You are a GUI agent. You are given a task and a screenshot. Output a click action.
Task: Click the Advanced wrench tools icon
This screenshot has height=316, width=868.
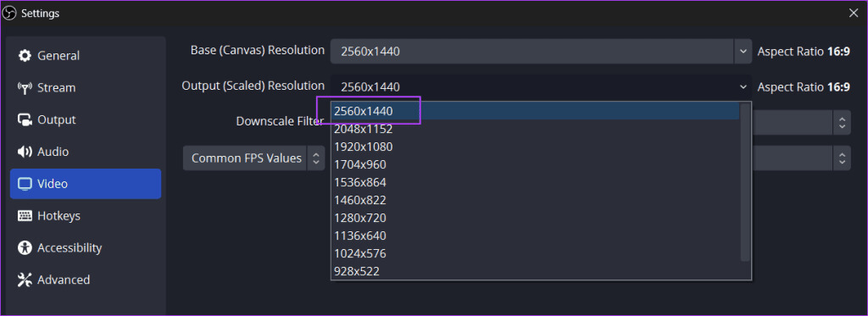tap(25, 280)
